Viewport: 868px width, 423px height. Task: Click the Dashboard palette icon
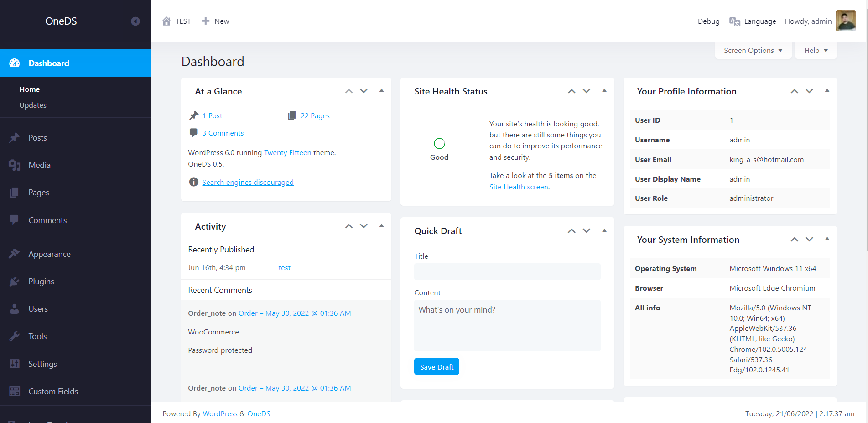(x=15, y=63)
